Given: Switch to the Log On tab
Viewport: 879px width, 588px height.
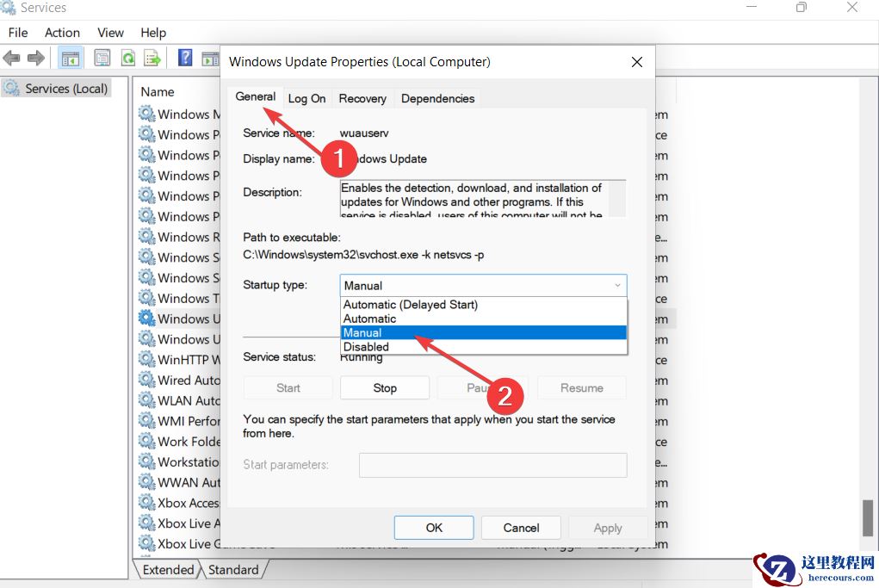Looking at the screenshot, I should pyautogui.click(x=306, y=99).
